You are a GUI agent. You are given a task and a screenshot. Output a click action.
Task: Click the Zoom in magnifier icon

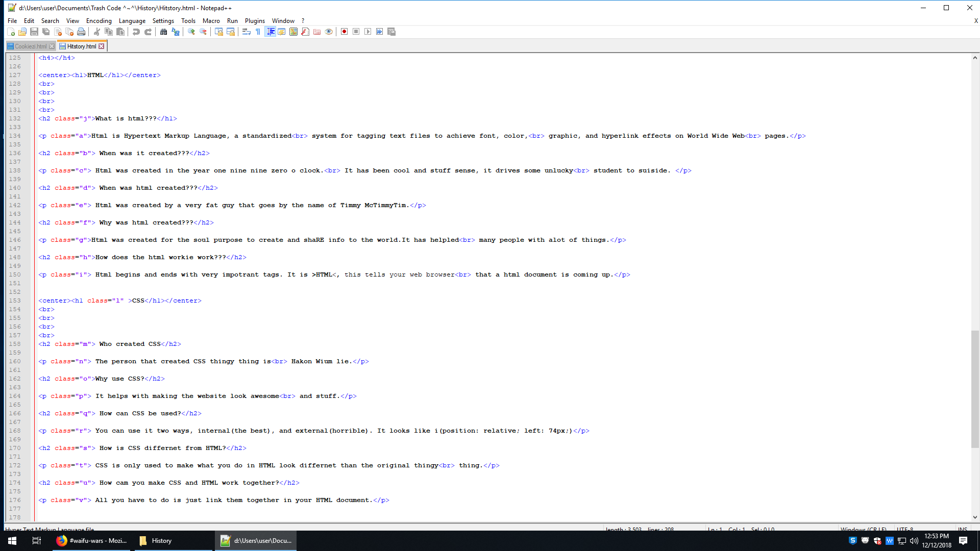coord(191,32)
